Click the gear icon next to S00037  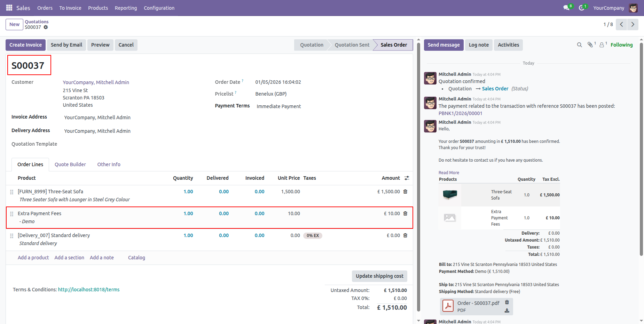[x=46, y=27]
